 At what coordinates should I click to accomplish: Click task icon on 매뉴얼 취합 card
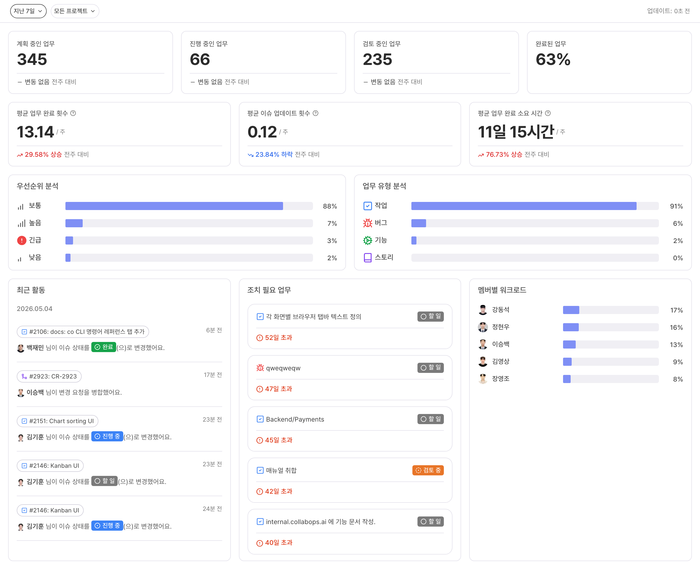click(260, 470)
